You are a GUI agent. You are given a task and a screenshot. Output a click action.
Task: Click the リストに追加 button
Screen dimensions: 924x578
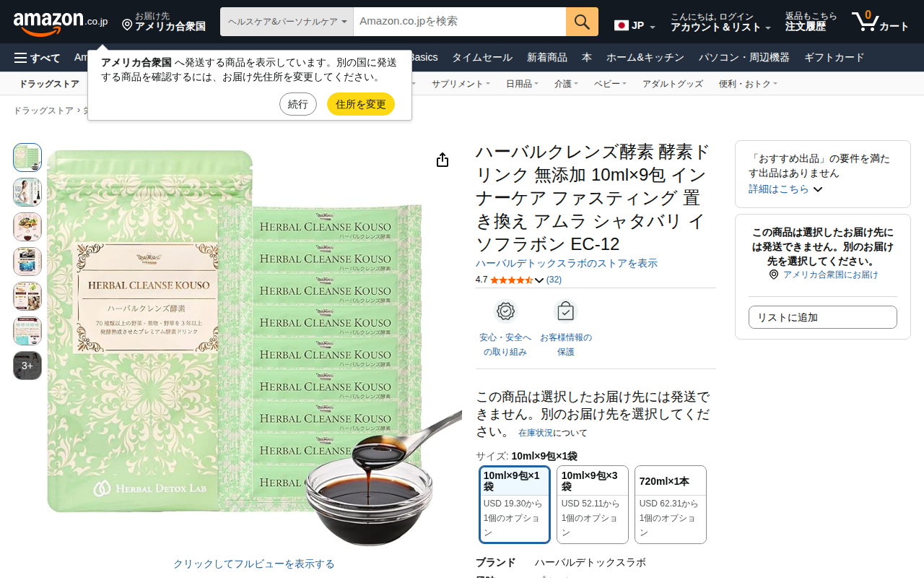pyautogui.click(x=823, y=317)
